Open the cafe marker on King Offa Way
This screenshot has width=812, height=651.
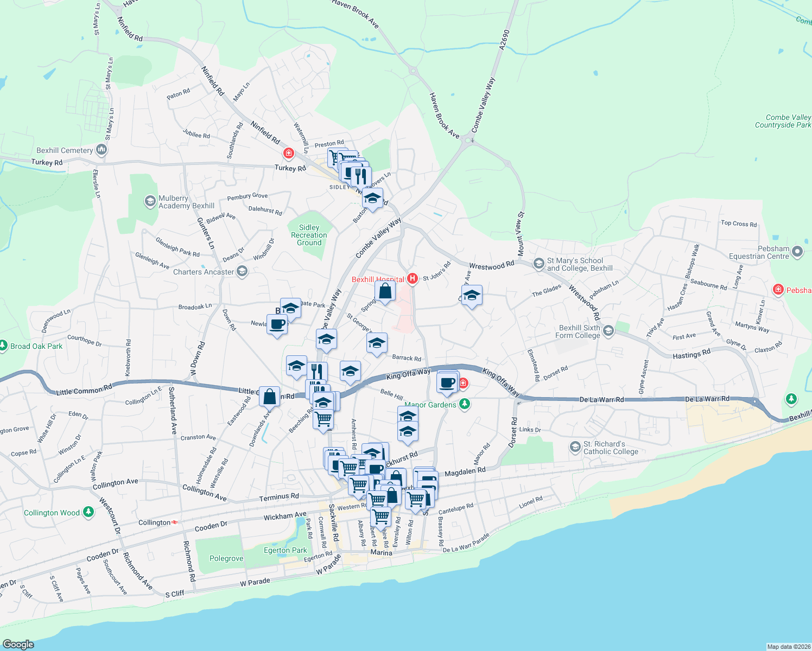[x=447, y=383]
